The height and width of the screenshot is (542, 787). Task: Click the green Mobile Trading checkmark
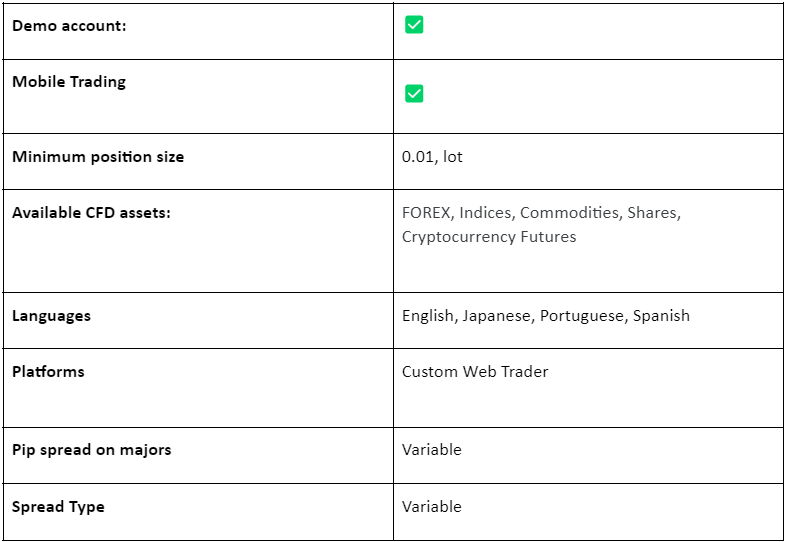pyautogui.click(x=414, y=93)
